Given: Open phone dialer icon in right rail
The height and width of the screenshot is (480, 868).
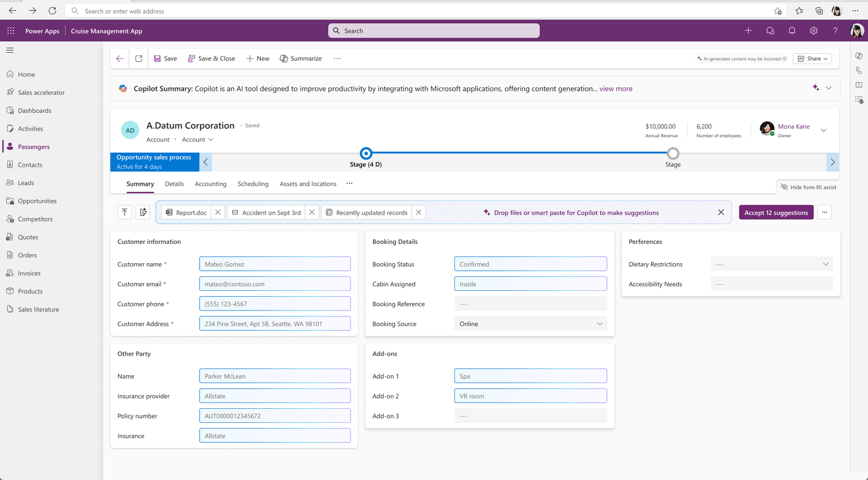Looking at the screenshot, I should click(x=859, y=71).
